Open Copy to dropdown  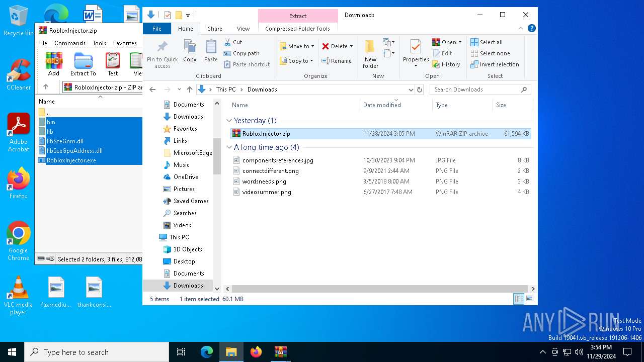coord(296,61)
